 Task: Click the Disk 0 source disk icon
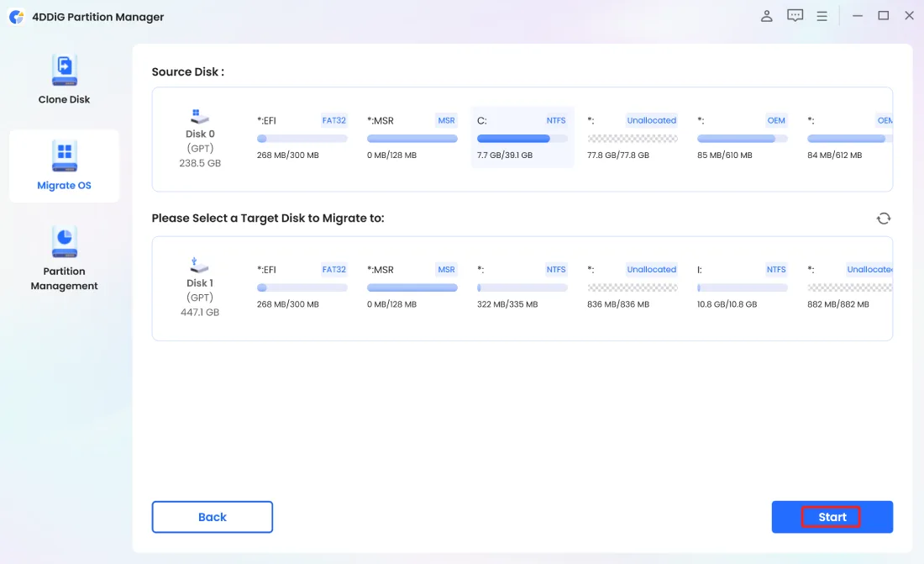pos(200,116)
